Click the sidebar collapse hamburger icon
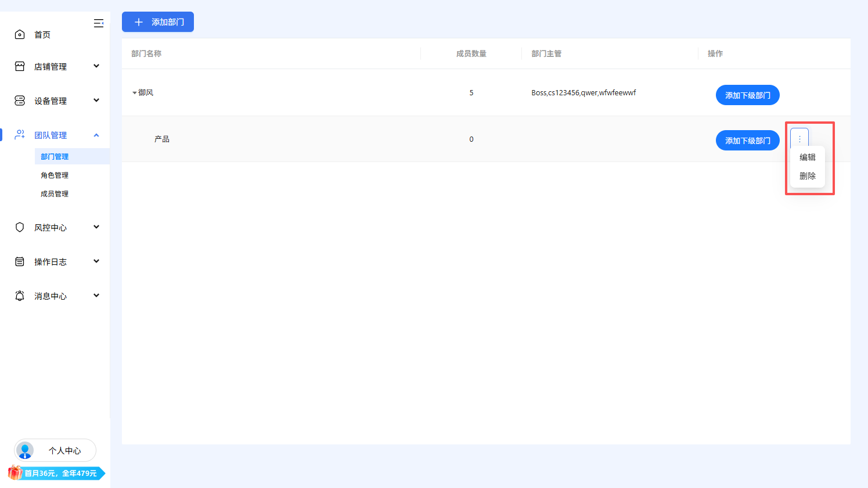This screenshot has width=868, height=488. point(99,23)
